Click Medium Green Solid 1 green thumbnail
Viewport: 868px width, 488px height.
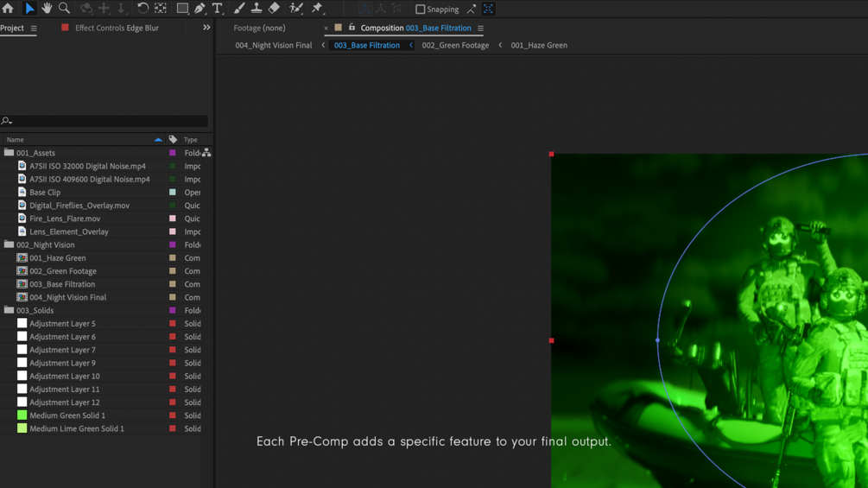(22, 415)
